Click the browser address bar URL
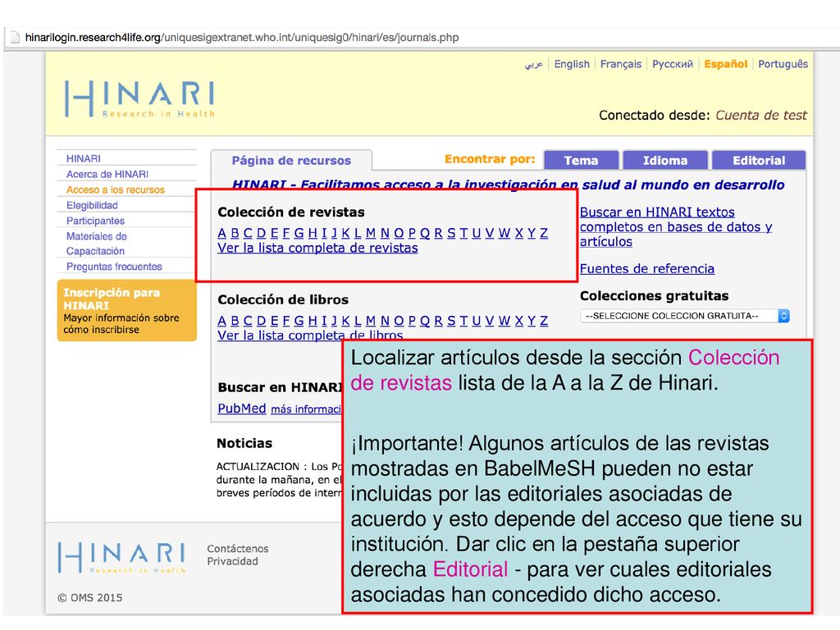The width and height of the screenshot is (840, 630). coord(242,38)
